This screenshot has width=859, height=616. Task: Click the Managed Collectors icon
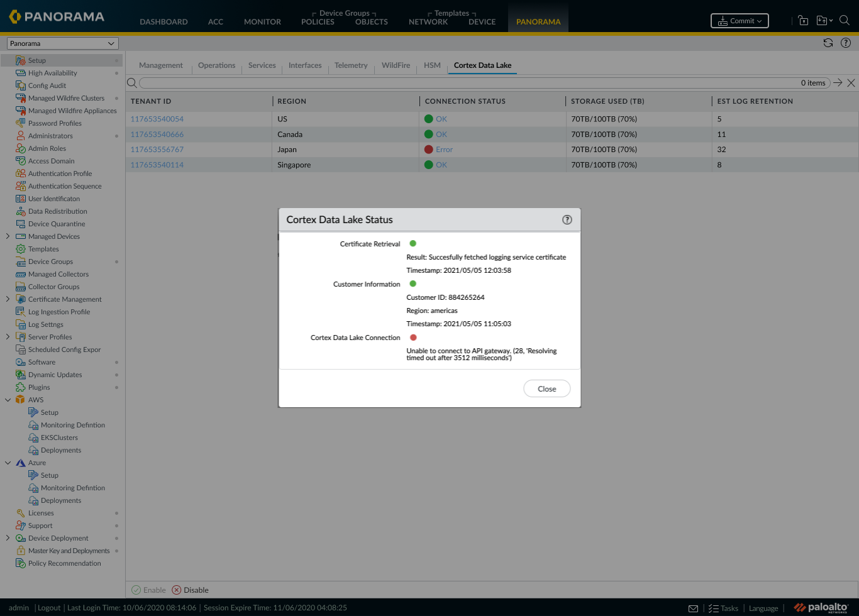pyautogui.click(x=21, y=274)
